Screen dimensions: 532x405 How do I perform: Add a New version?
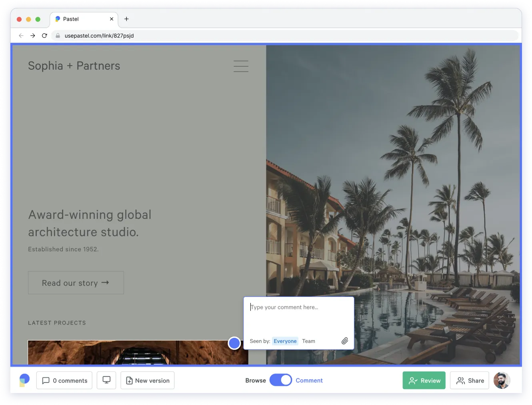pos(148,381)
